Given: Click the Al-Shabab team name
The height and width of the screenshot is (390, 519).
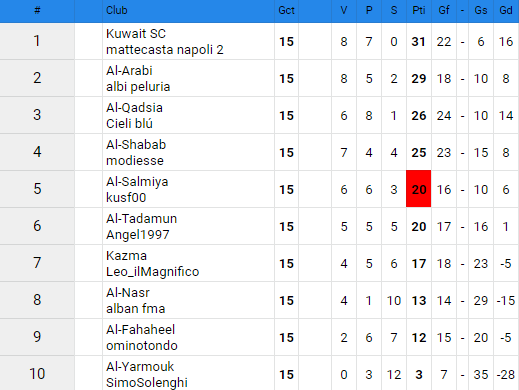Looking at the screenshot, I should point(136,145).
